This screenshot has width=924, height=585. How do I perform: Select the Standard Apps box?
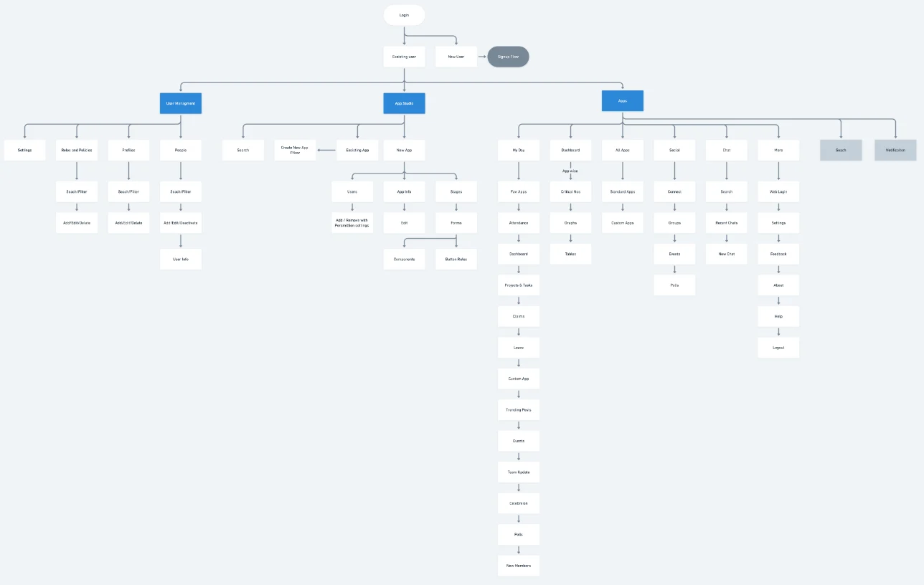coord(623,191)
